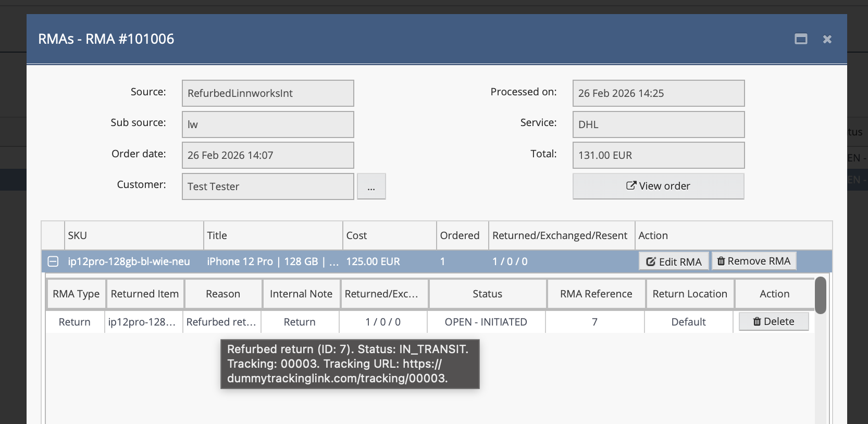This screenshot has width=868, height=424.
Task: Collapse the ip12pro-128gb-bl-wie-neu row
Action: (x=53, y=261)
